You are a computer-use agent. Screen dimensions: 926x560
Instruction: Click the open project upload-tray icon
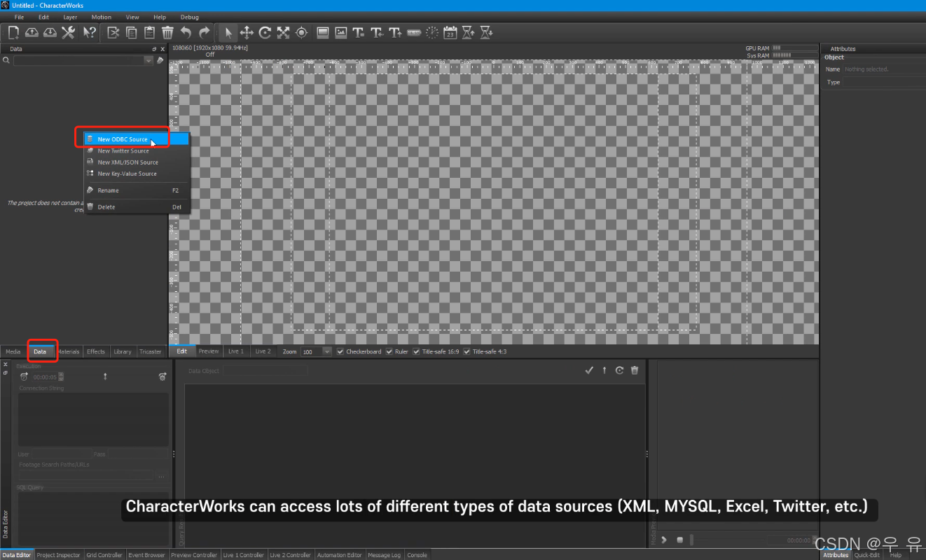[x=32, y=32]
